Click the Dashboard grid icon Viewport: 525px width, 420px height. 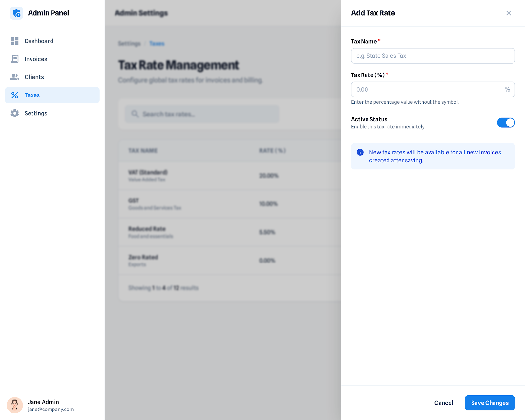tap(15, 41)
